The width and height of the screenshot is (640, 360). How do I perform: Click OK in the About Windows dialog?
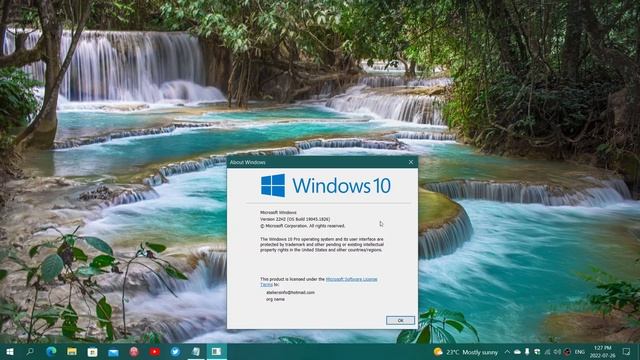click(400, 320)
